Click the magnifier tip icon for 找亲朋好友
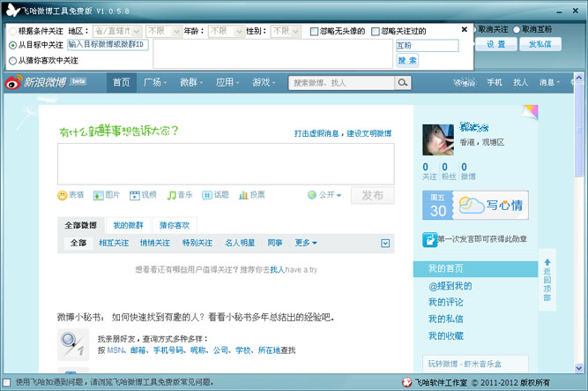Image resolution: width=588 pixels, height=391 pixels. point(73,344)
